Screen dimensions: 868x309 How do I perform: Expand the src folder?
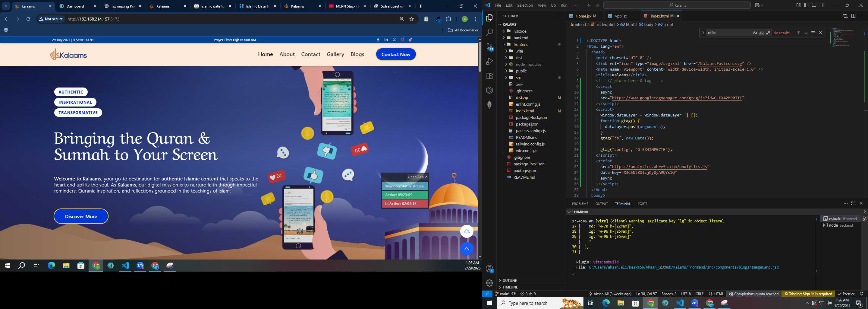click(x=531, y=78)
